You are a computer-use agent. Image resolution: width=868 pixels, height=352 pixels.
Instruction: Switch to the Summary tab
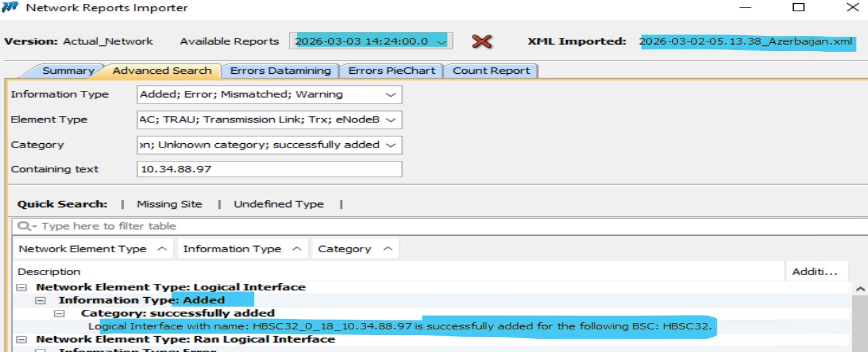68,71
